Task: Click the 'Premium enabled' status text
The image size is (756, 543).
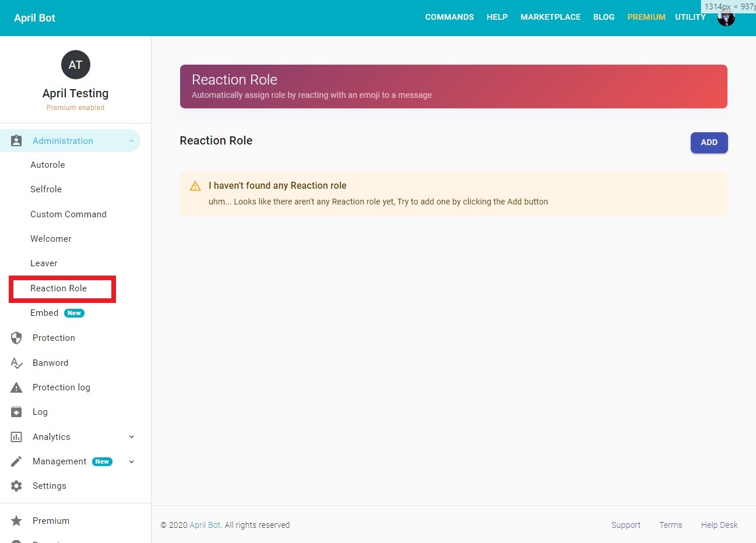Action: pyautogui.click(x=76, y=108)
